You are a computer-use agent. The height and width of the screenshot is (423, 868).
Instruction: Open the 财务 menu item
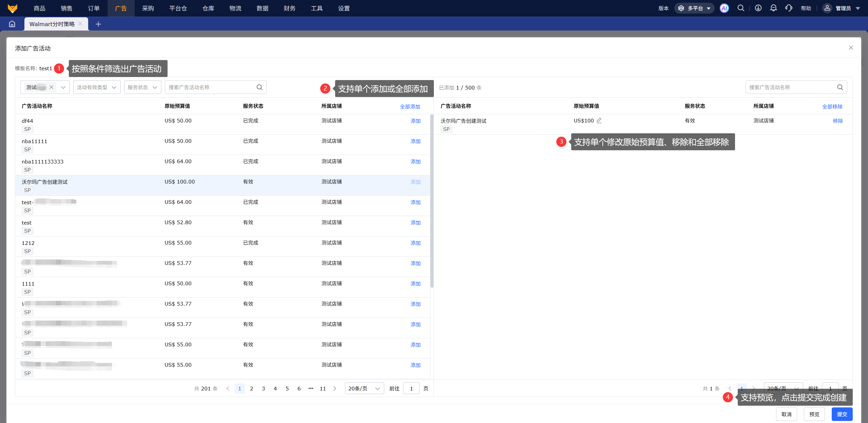289,8
